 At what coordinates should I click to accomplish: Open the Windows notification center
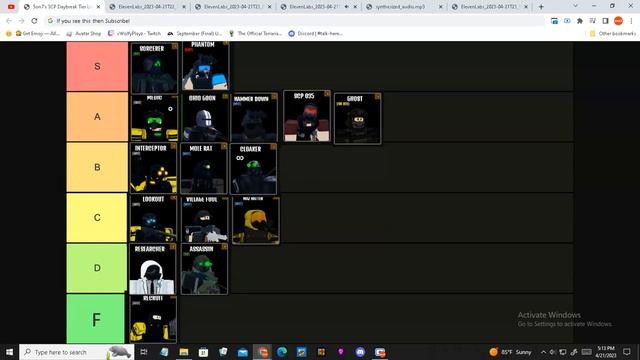(x=627, y=352)
